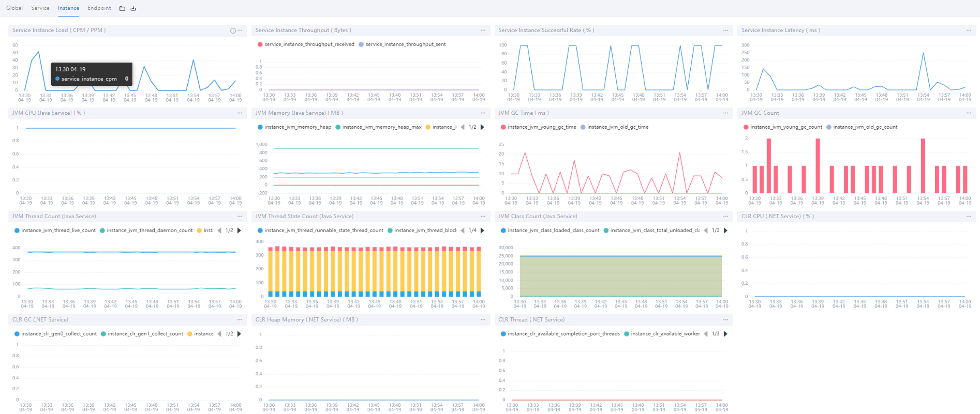
Task: Go to previous legend page in JVM Thread Count
Action: (x=219, y=231)
